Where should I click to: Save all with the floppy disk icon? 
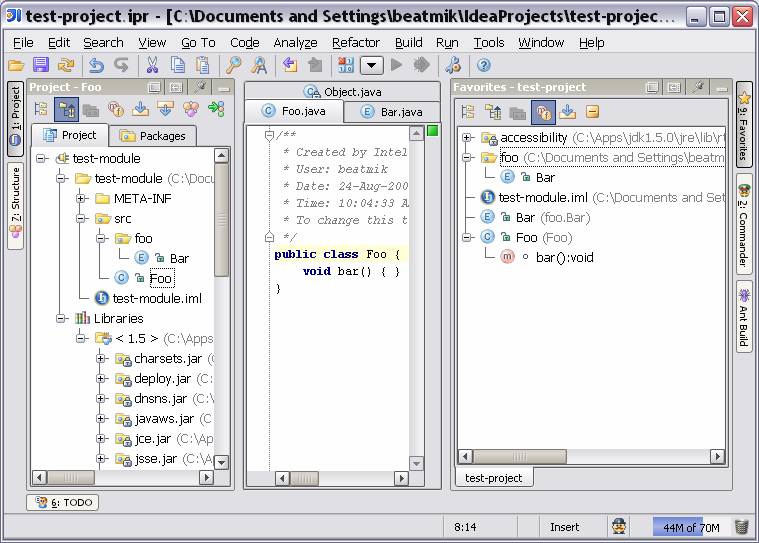pyautogui.click(x=41, y=65)
